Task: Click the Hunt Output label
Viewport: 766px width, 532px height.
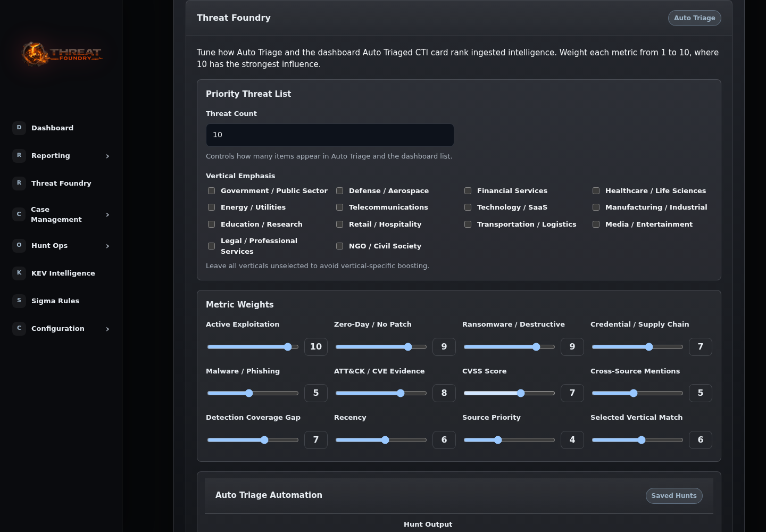Action: 428,525
